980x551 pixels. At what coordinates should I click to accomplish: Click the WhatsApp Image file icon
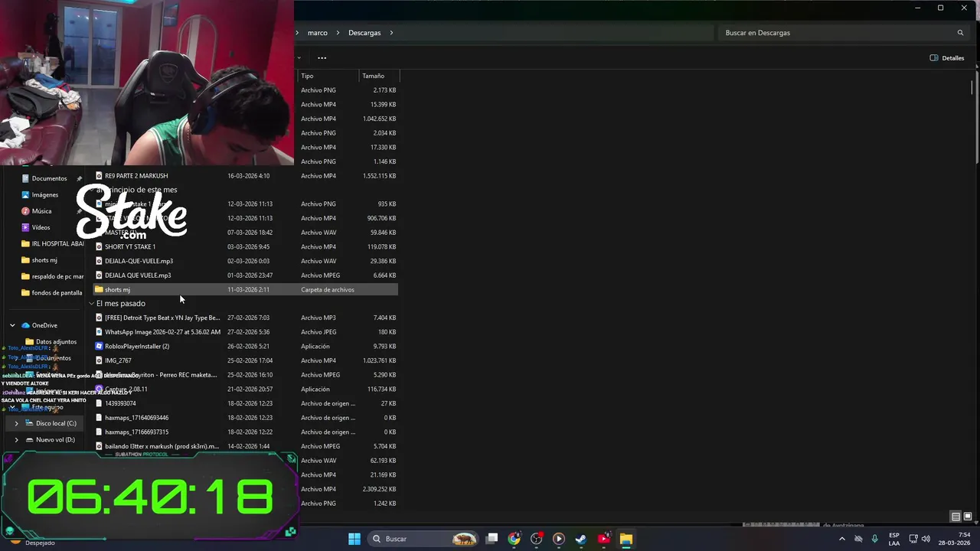point(99,332)
